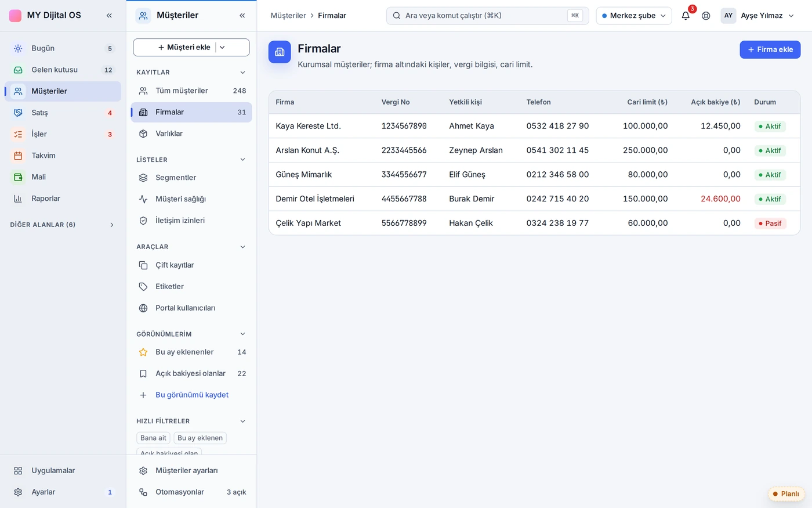Click the Takvim calendar icon
This screenshot has height=508, width=812.
pyautogui.click(x=18, y=156)
